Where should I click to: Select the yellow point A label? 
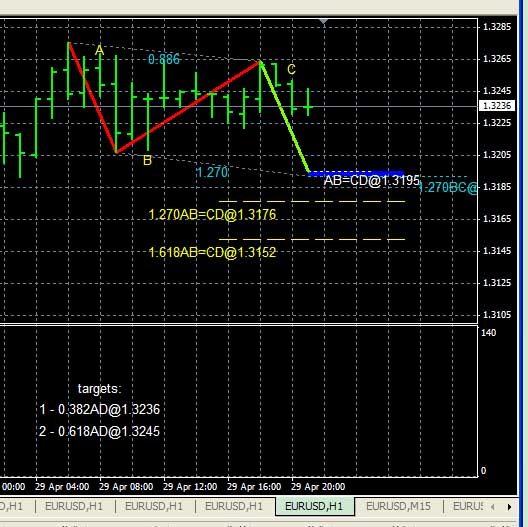point(99,51)
